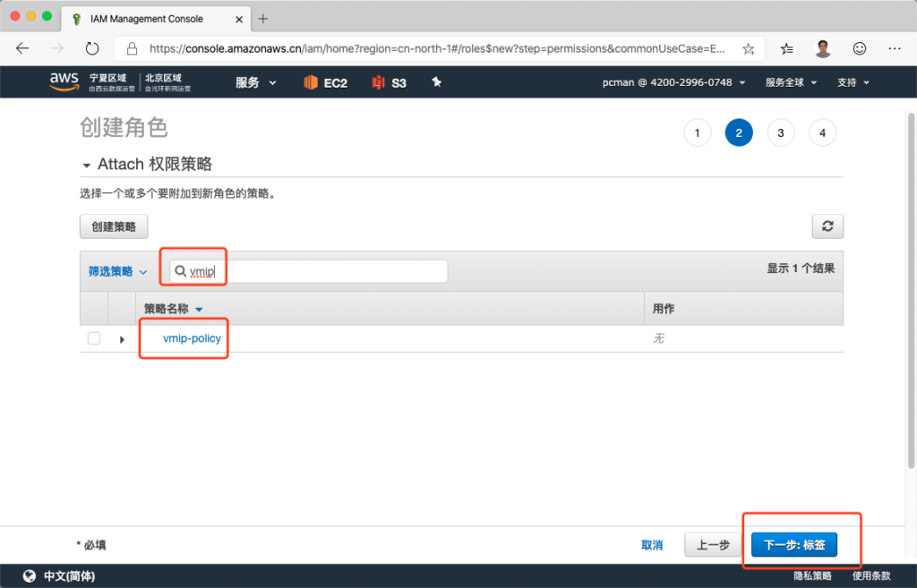
Task: Reload the page in browser toolbar
Action: (92, 48)
